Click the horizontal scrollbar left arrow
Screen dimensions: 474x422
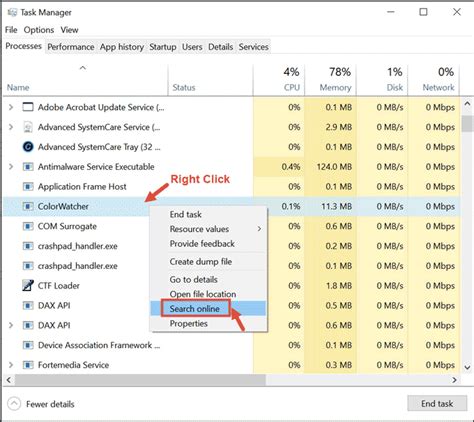click(9, 380)
